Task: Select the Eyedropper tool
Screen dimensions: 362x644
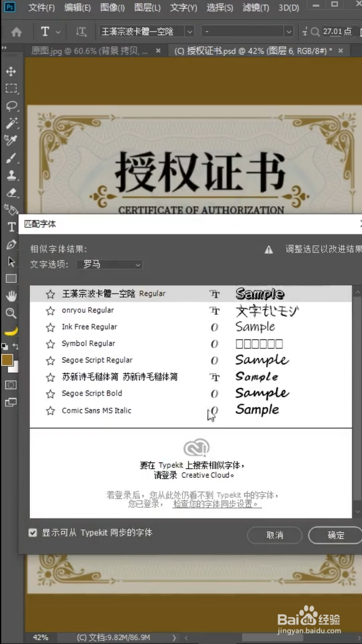Action: click(11, 140)
